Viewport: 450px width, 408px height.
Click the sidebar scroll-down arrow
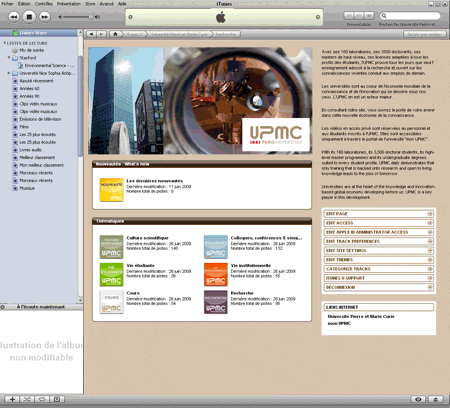tap(80, 300)
